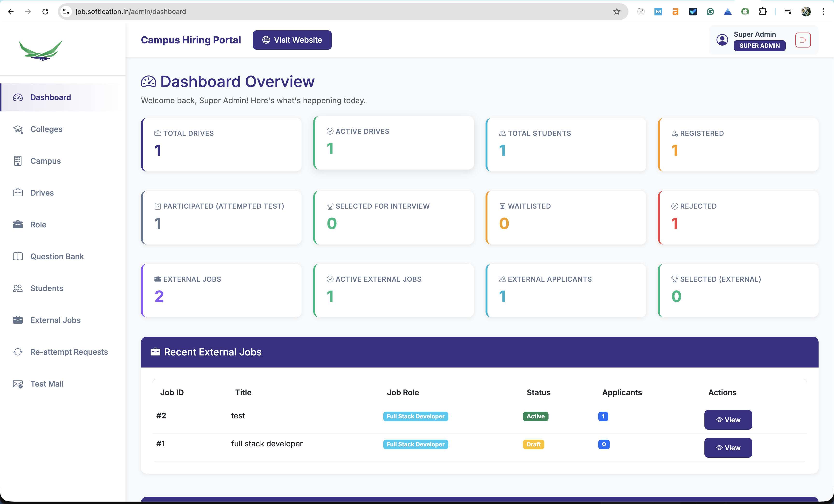Select the Dashboard menu item
The width and height of the screenshot is (834, 504).
pos(50,97)
